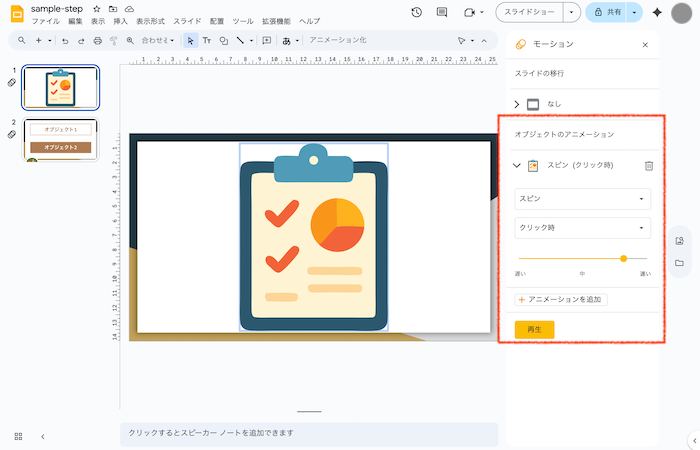Select slide 1 thumbnail
The height and width of the screenshot is (450, 700).
(x=60, y=88)
